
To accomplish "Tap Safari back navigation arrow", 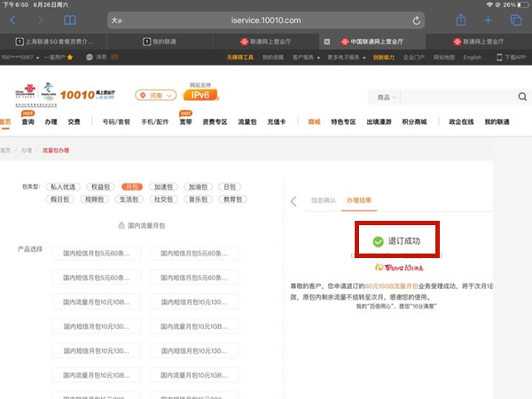I will (15, 20).
